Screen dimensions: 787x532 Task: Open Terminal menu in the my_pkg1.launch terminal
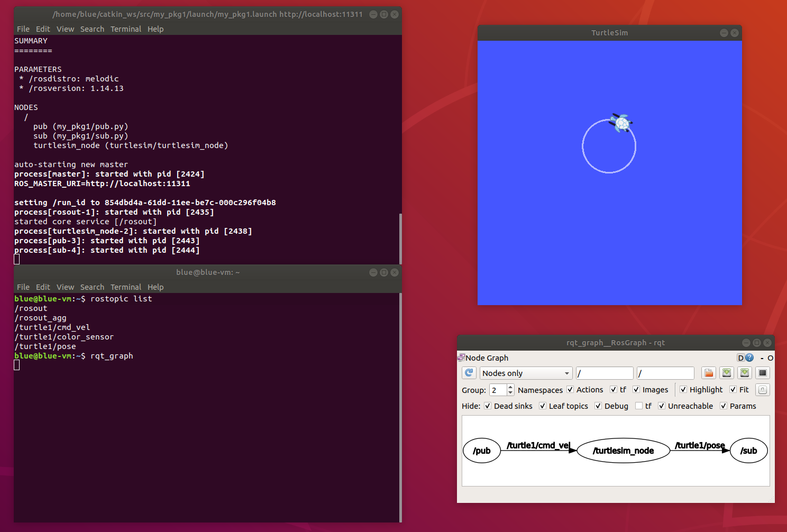click(126, 29)
